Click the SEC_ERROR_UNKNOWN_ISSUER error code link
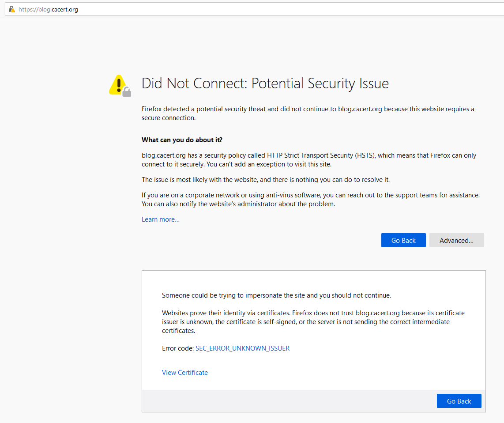This screenshot has width=504, height=423. point(242,348)
